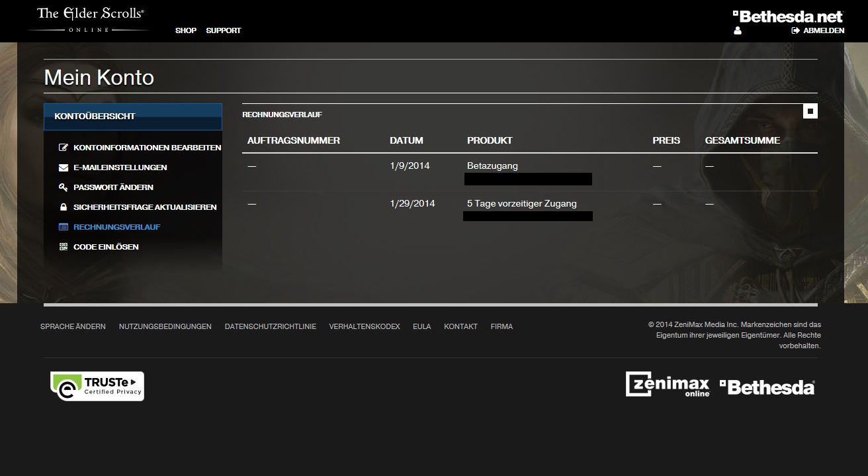This screenshot has height=476, width=868.
Task: Open the SHOP menu
Action: pyautogui.click(x=186, y=30)
